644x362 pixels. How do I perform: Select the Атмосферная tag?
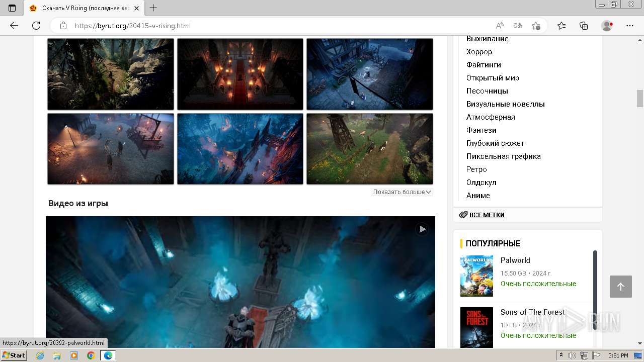491,117
